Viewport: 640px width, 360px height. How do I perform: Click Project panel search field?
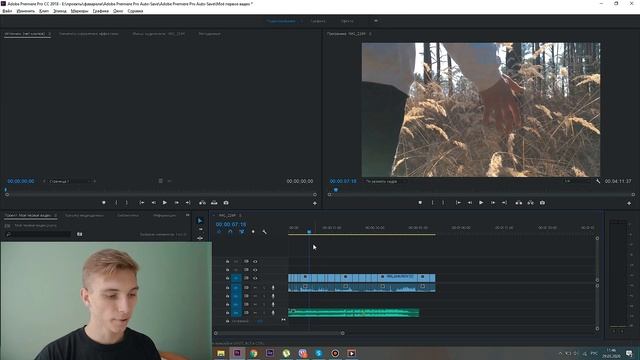(x=39, y=234)
